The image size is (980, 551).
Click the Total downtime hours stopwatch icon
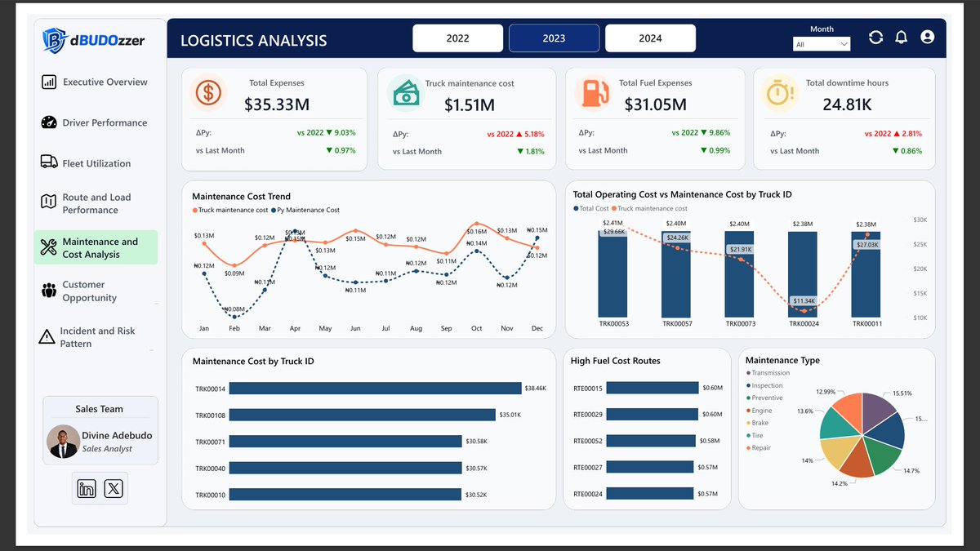[x=779, y=92]
